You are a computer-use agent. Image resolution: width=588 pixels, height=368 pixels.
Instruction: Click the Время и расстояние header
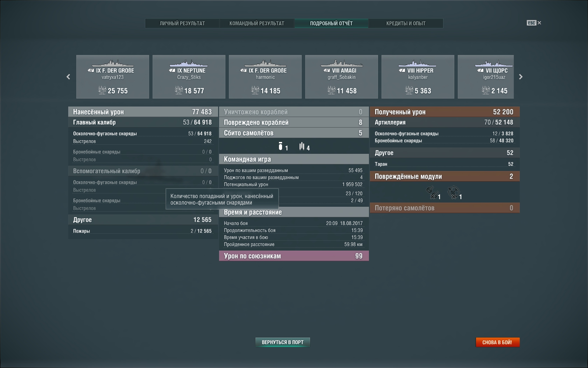pyautogui.click(x=294, y=212)
